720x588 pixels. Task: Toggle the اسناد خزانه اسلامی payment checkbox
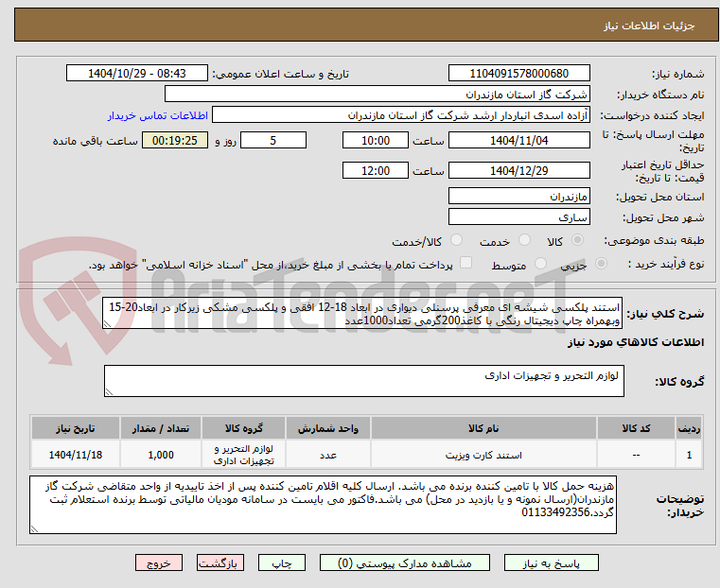tap(465, 263)
